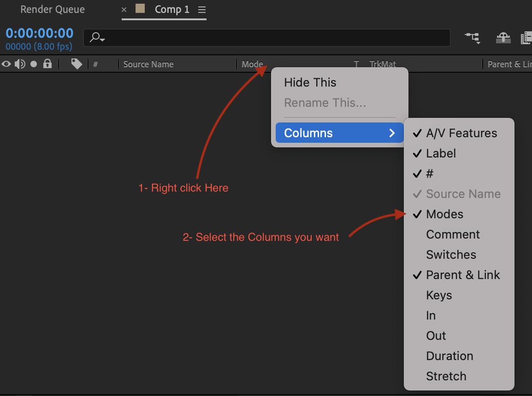532x396 pixels.
Task: Enable Hide Shy Layers toggle
Action: pos(503,38)
